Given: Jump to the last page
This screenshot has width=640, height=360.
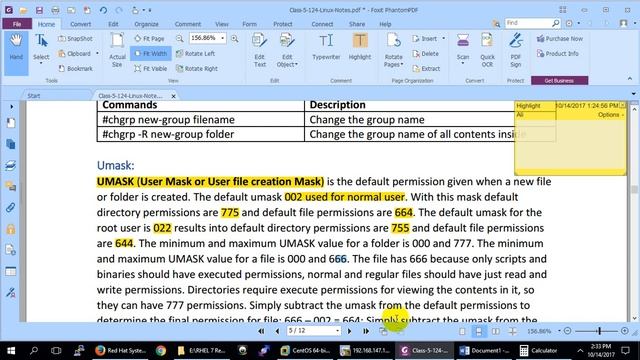Looking at the screenshot, I should [x=366, y=331].
